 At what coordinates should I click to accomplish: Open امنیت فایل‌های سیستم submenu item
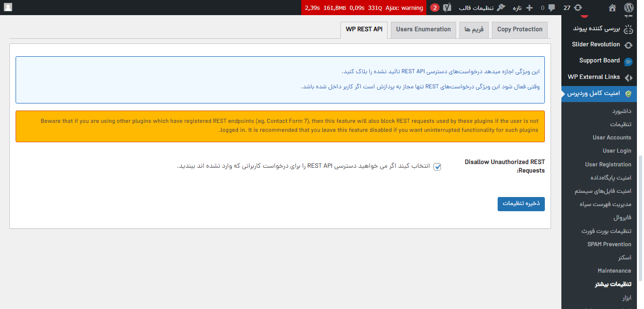[x=603, y=191]
